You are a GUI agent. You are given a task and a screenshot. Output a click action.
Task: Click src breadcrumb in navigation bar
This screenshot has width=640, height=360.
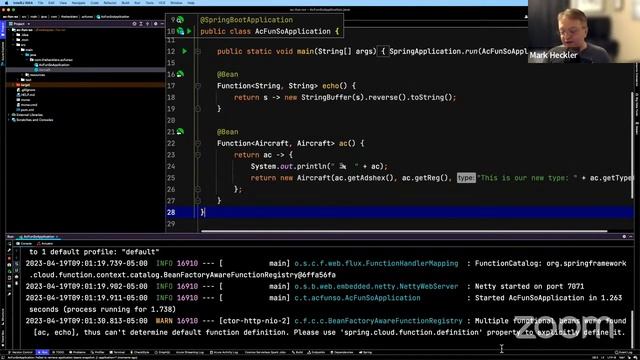click(x=24, y=17)
